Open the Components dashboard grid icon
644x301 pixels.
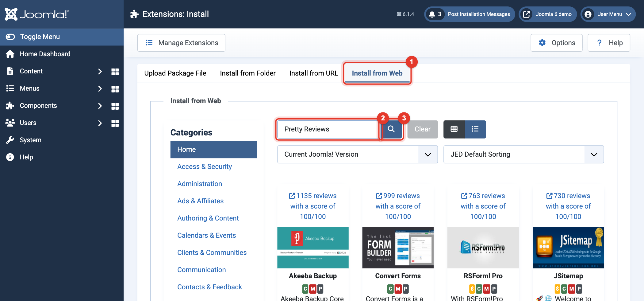[x=115, y=106]
